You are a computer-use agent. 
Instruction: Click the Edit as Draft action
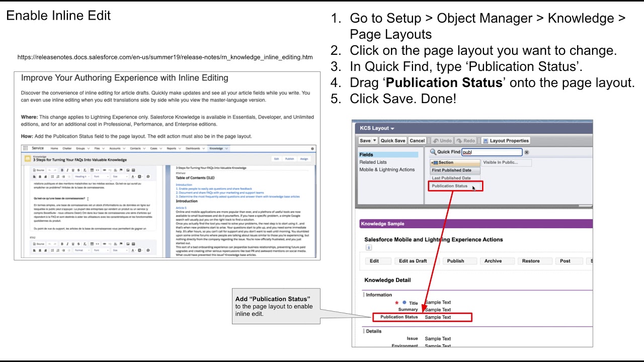tap(417, 261)
